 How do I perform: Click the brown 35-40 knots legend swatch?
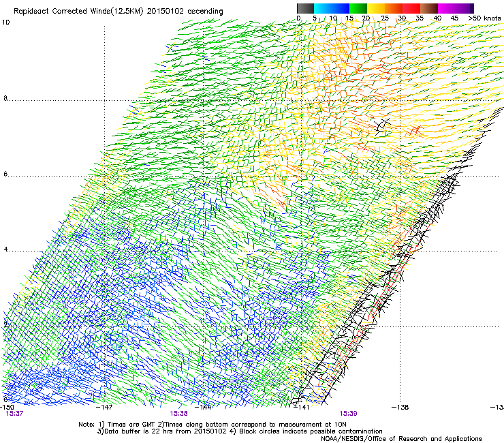[429, 8]
